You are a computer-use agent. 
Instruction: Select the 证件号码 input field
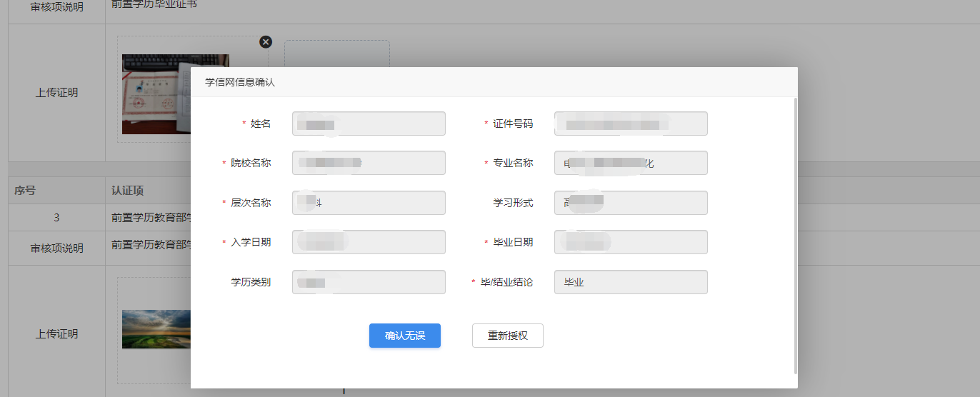click(630, 124)
